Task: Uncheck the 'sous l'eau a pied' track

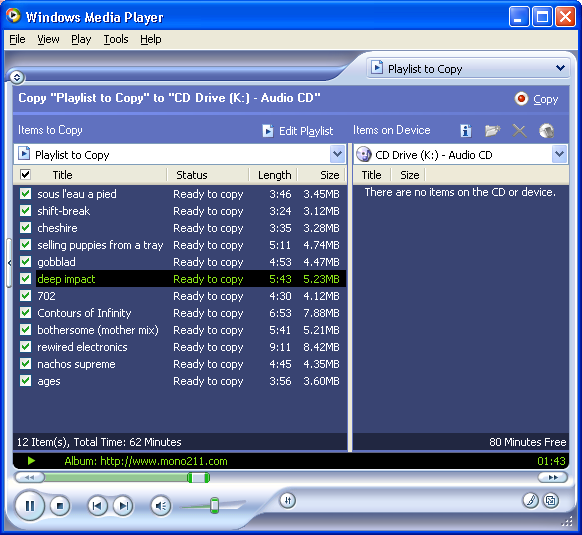Action: (25, 193)
